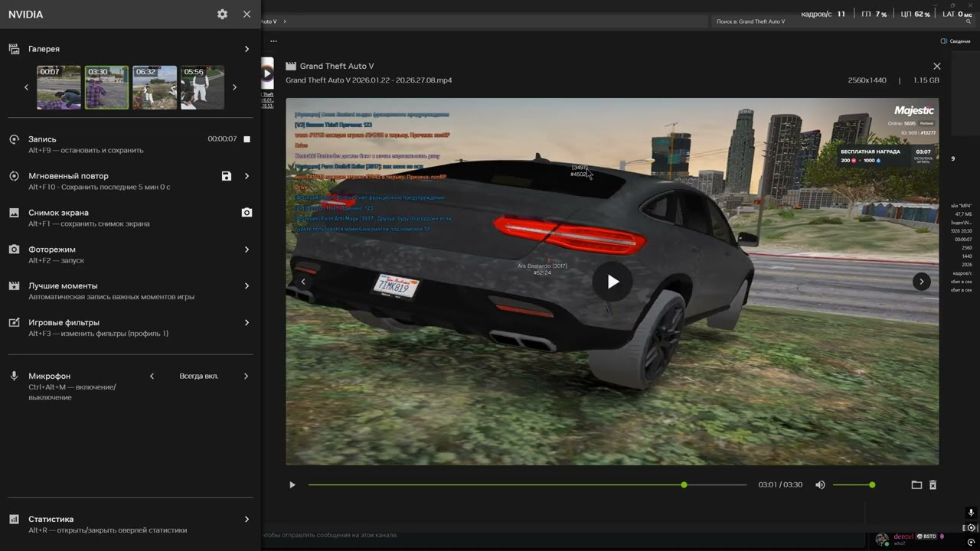The height and width of the screenshot is (551, 980).
Task: Open the Галерея gallery icon
Action: (14, 49)
